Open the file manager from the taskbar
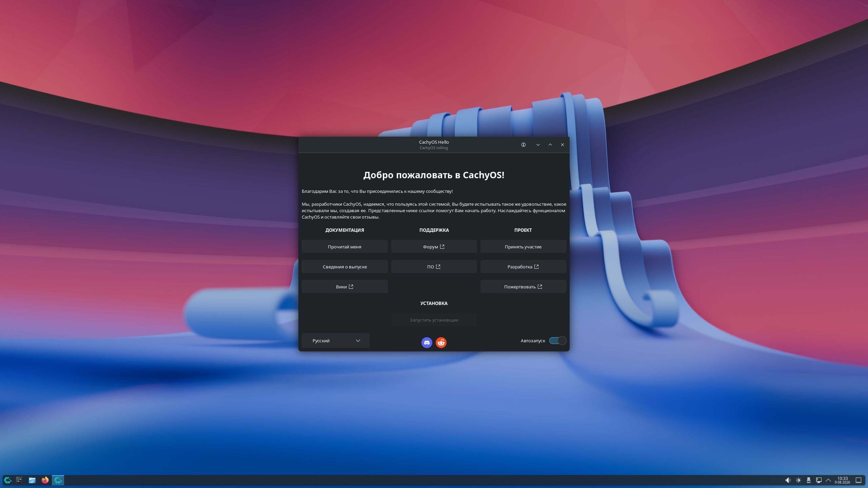 32,480
